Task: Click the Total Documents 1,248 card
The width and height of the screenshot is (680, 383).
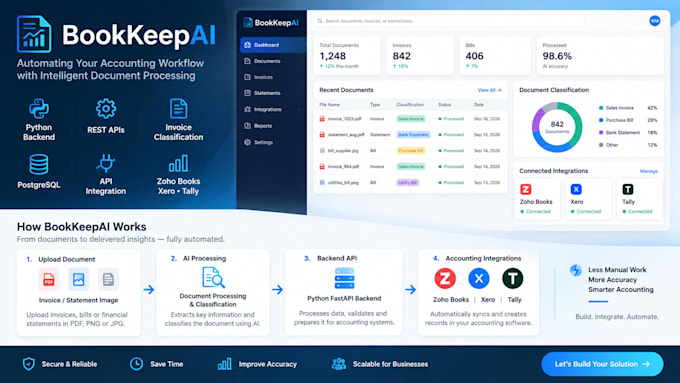Action: pos(347,56)
